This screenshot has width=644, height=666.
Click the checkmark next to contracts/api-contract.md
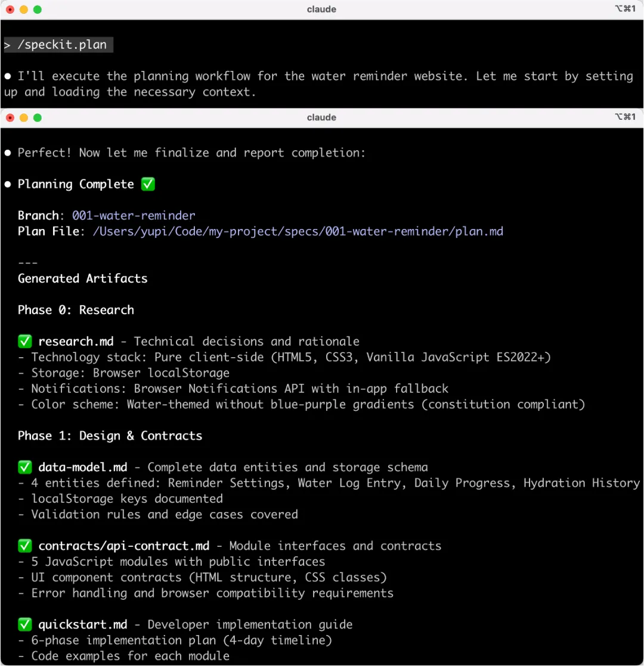pyautogui.click(x=24, y=546)
